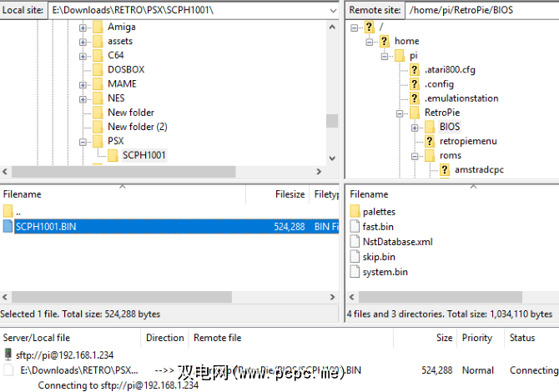Sort local files by Filesize column
Screen dimensions: 559x392
277,194
